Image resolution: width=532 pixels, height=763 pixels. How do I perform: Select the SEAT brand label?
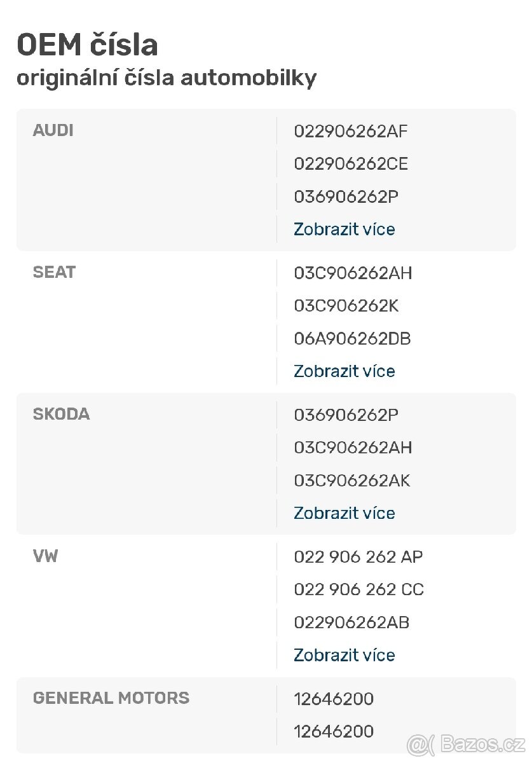(x=53, y=272)
